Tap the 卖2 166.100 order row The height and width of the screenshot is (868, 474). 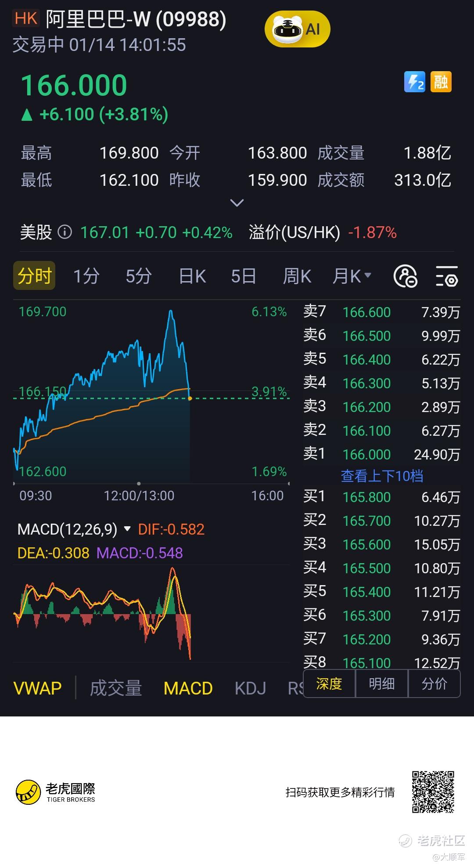(x=382, y=430)
